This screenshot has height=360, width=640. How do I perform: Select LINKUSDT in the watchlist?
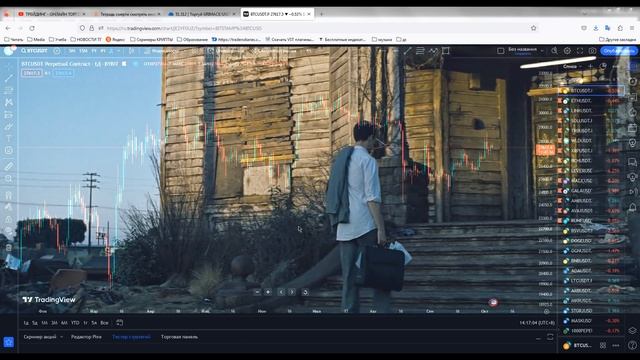tap(592, 111)
